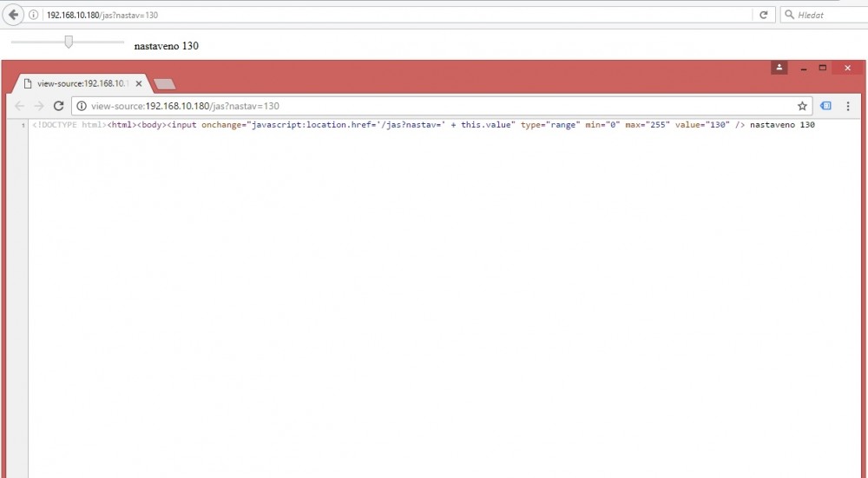Click the range slider thumb

click(x=69, y=42)
